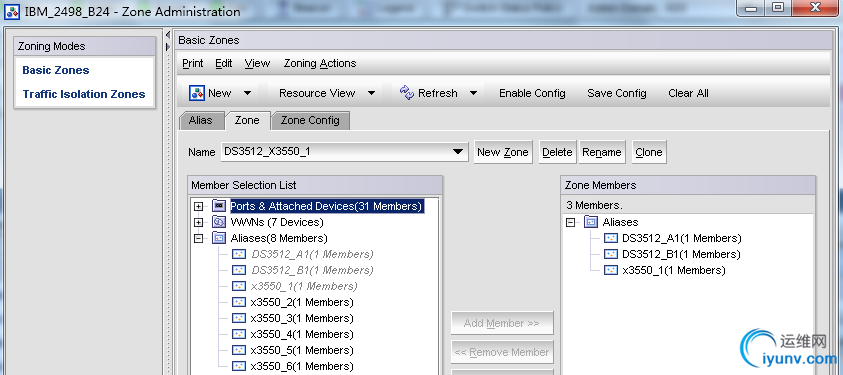This screenshot has height=375, width=843.
Task: Collapse Aliases node in Zone Members
Action: [x=570, y=222]
